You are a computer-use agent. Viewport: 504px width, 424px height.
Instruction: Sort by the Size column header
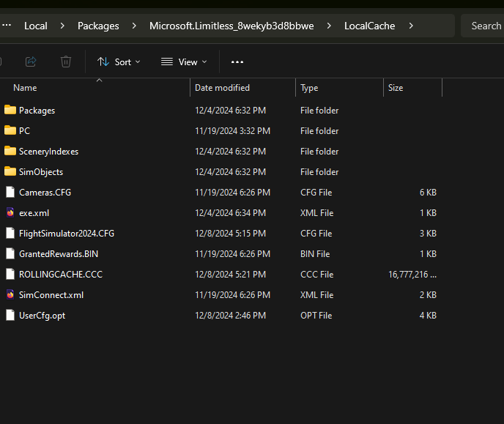coord(396,88)
